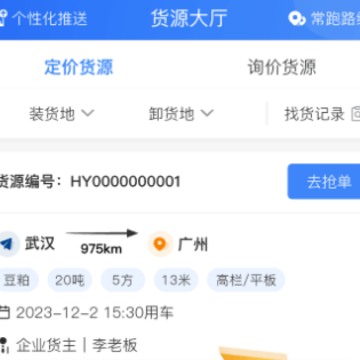Switch to the 询价货源 tab
The image size is (360, 360).
(282, 67)
